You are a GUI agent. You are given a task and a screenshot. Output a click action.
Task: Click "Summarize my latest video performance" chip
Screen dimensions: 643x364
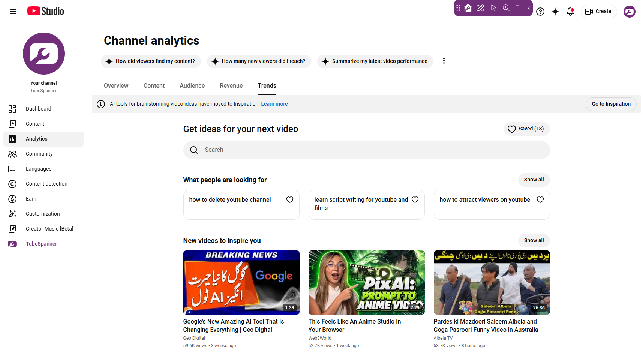click(x=375, y=61)
